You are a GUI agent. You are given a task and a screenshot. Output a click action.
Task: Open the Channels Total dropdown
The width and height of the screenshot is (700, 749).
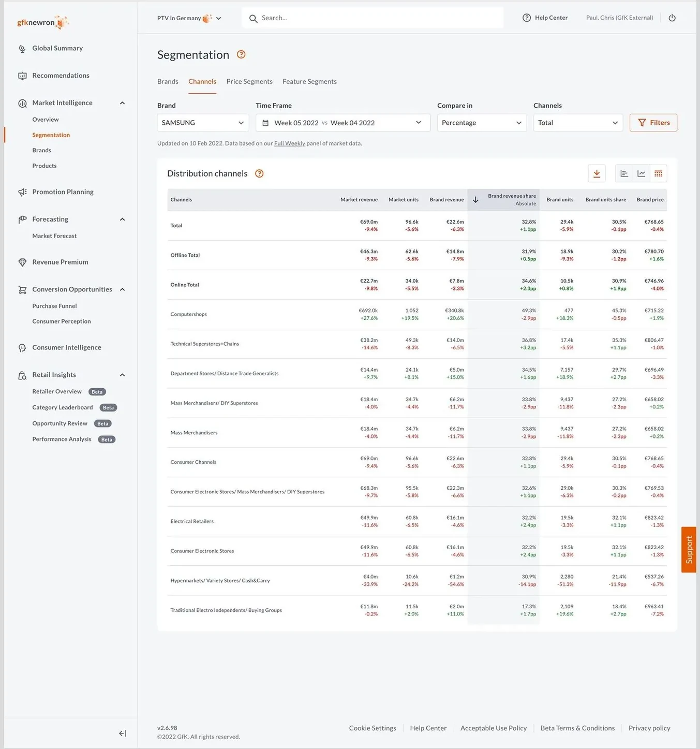578,123
